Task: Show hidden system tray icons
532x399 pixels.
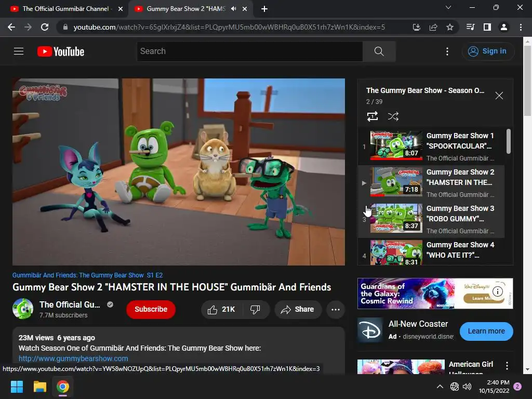Action: point(440,387)
